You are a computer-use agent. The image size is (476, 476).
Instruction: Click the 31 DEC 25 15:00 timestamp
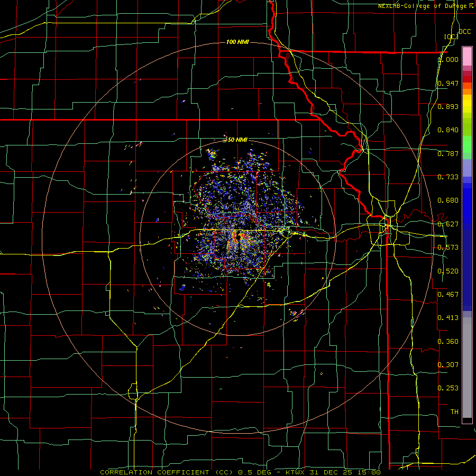pos(345,472)
